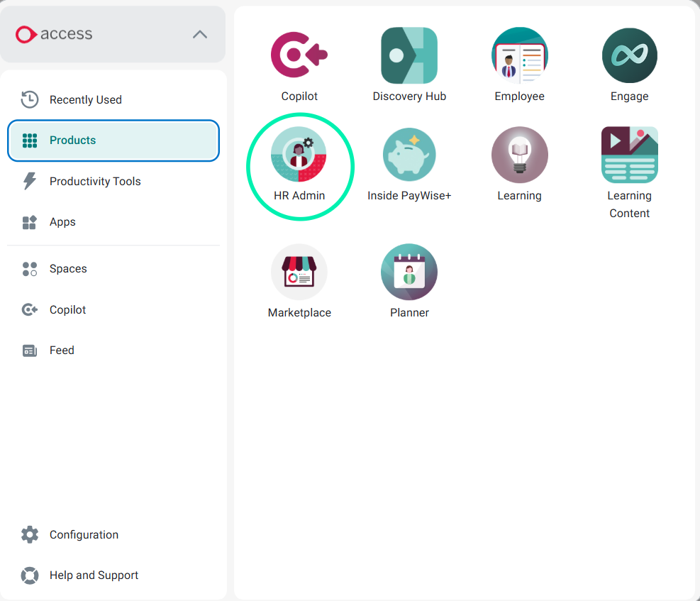Open the Productivity Tools menu label
700x601 pixels.
tap(95, 181)
